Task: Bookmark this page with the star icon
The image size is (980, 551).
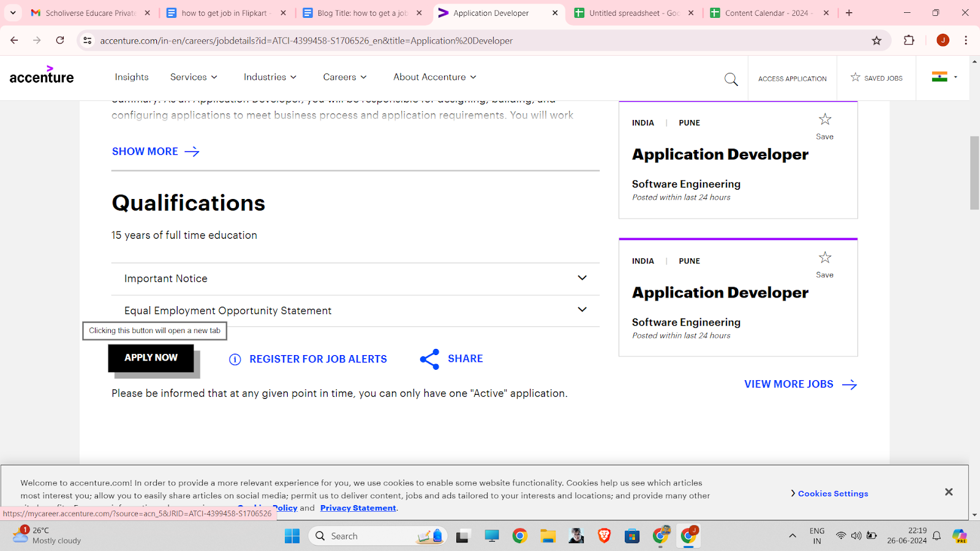Action: pyautogui.click(x=876, y=40)
